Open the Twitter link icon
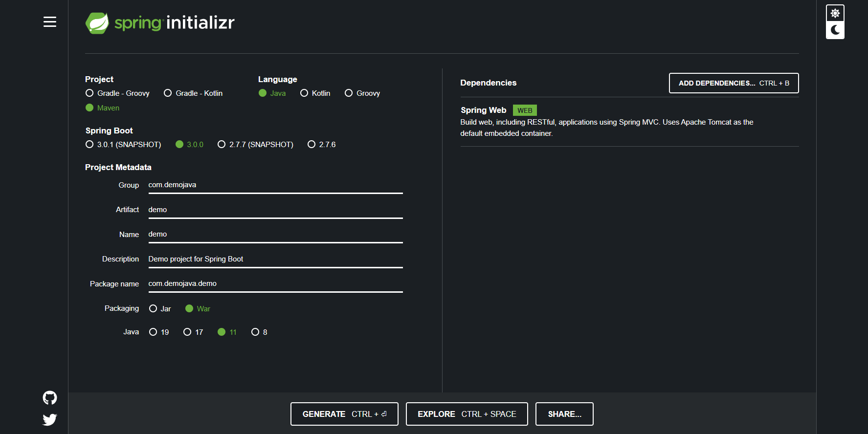Screen dimensions: 868x434 pyautogui.click(x=50, y=419)
